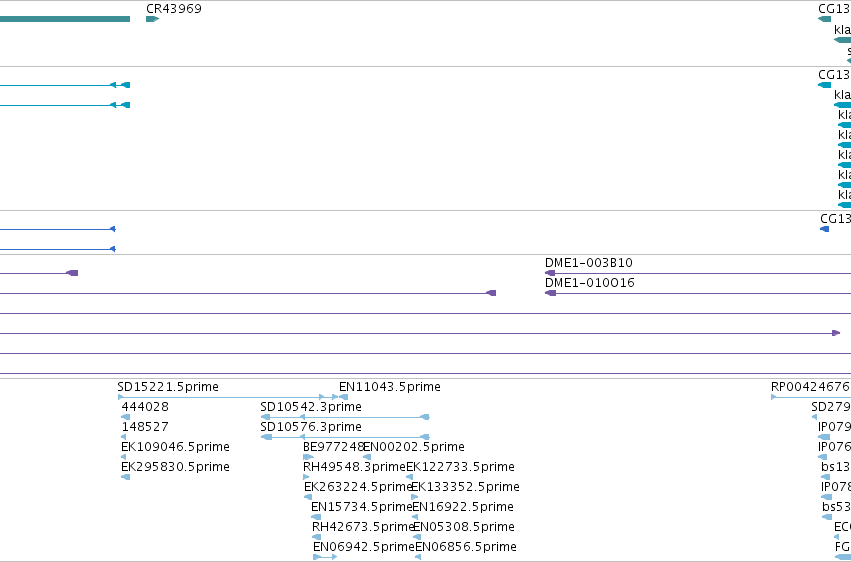Select the EN06942.5prime label
The width and height of the screenshot is (851, 562).
(364, 547)
